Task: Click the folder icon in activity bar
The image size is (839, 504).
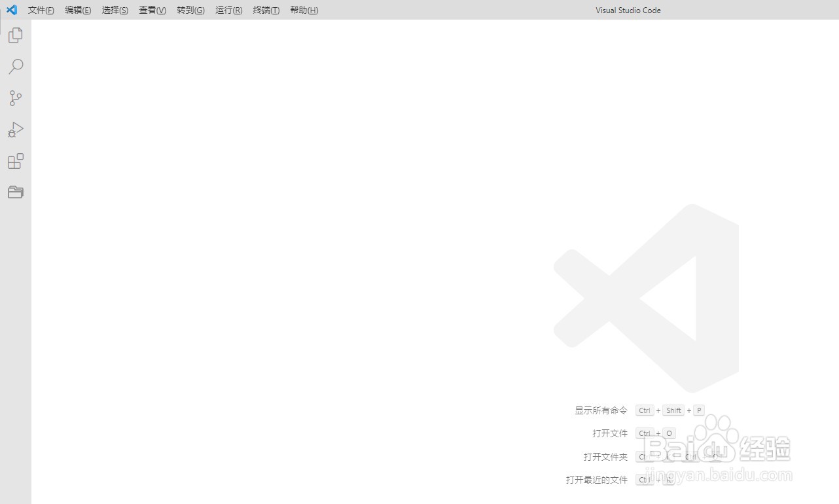Action: click(16, 192)
